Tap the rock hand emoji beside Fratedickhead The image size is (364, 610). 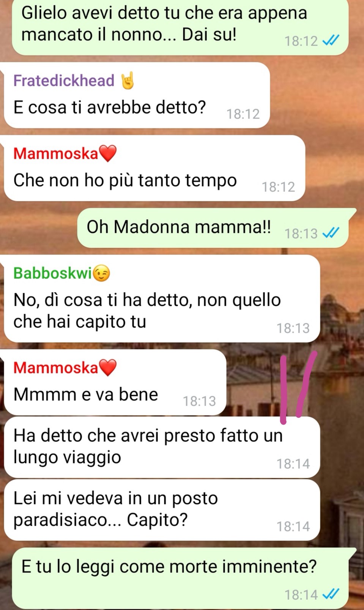point(128,80)
